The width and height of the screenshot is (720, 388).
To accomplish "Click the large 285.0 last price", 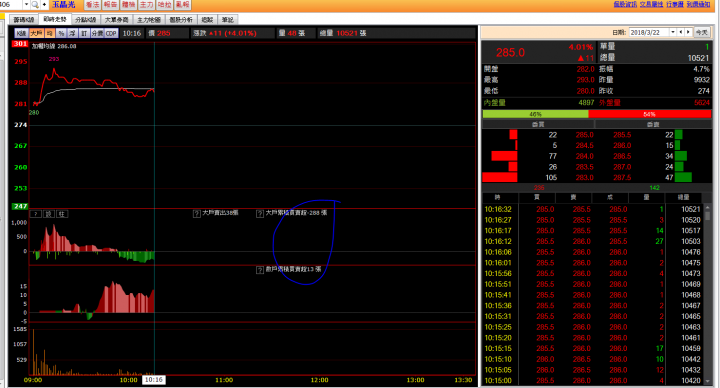I will point(510,52).
